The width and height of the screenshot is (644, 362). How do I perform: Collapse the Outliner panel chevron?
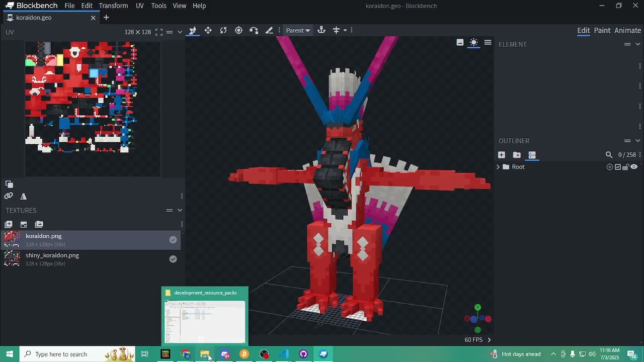pos(638,141)
